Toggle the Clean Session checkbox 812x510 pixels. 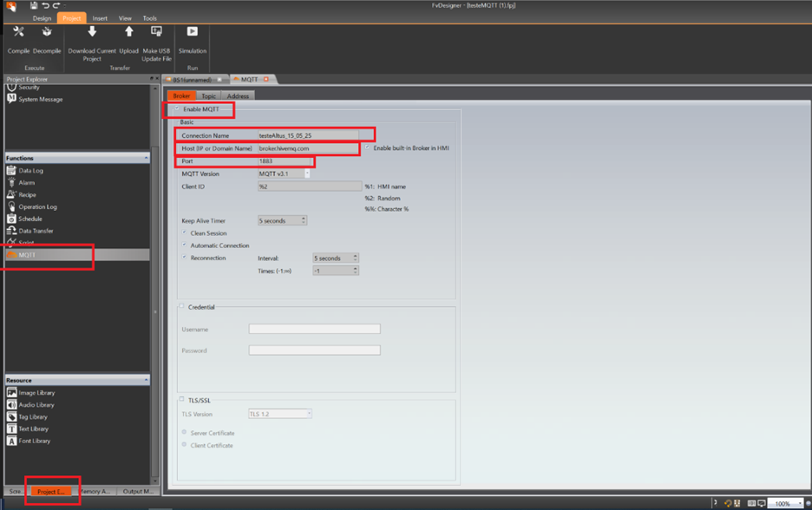[184, 232]
